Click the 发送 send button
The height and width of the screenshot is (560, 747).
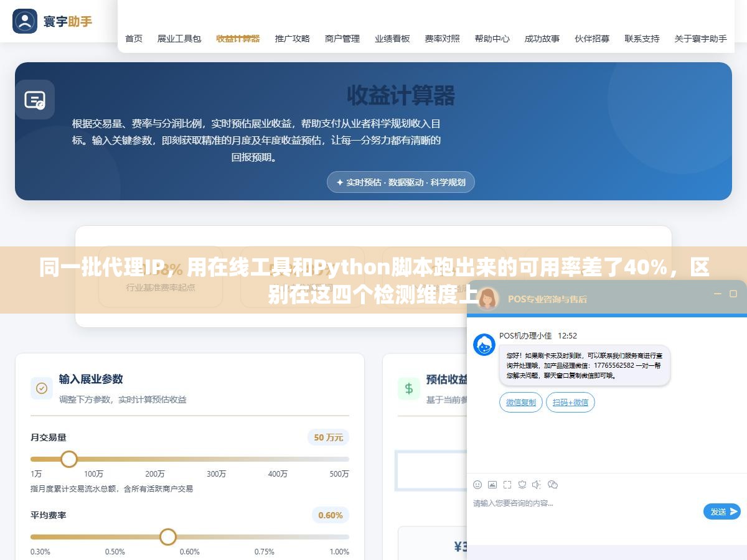722,511
